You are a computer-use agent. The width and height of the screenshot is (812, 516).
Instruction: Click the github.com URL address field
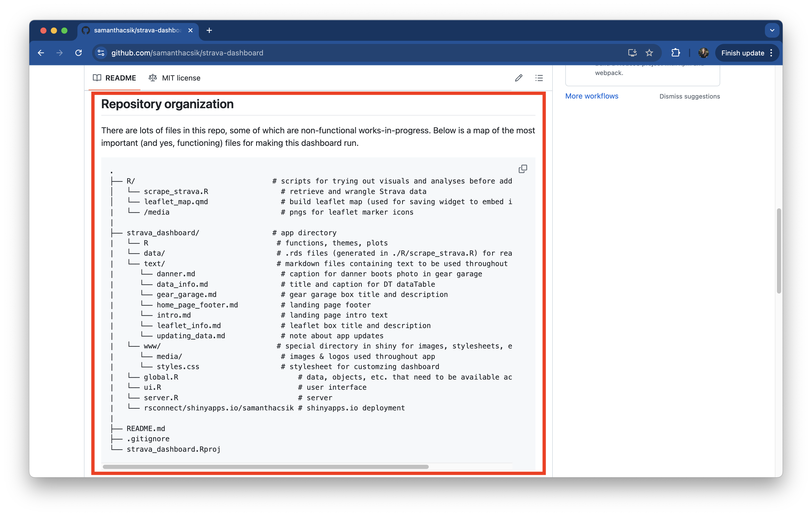(187, 53)
